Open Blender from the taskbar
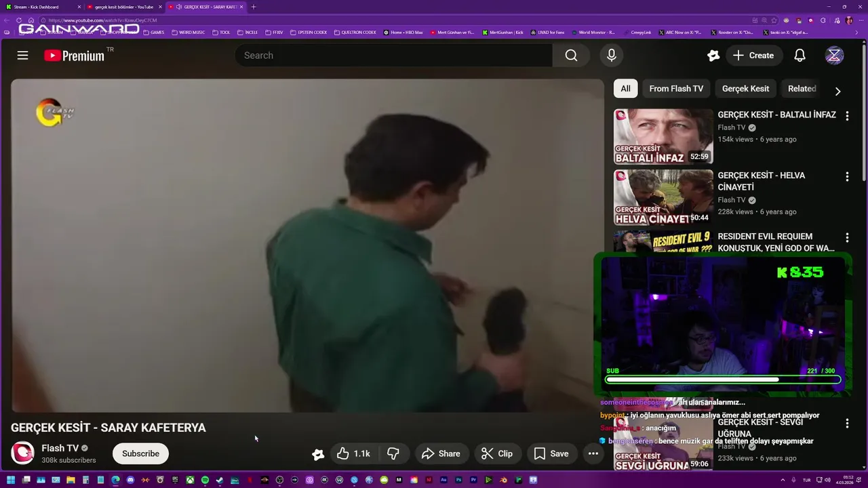Image resolution: width=868 pixels, height=488 pixels. click(504, 480)
